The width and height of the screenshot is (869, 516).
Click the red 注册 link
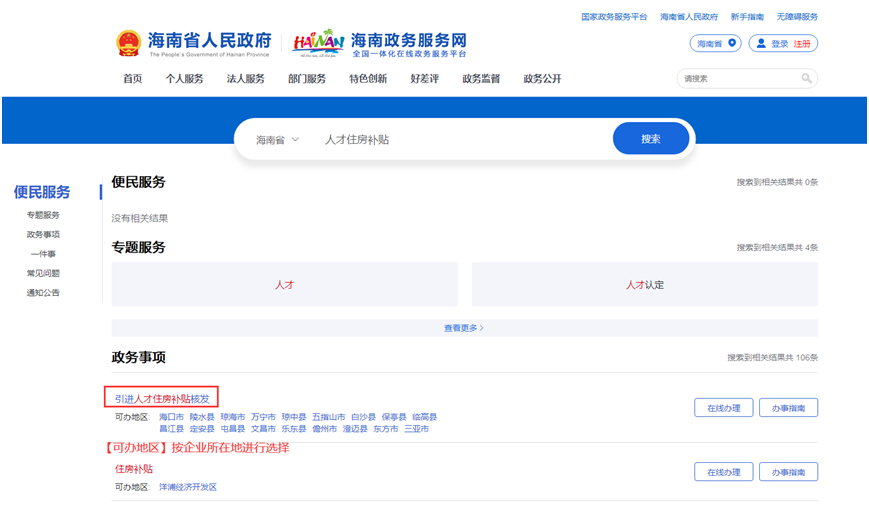(x=801, y=44)
